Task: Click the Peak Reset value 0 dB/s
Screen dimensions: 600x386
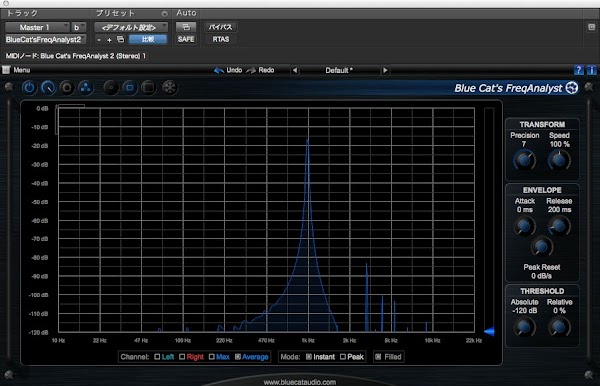Action: pos(541,276)
